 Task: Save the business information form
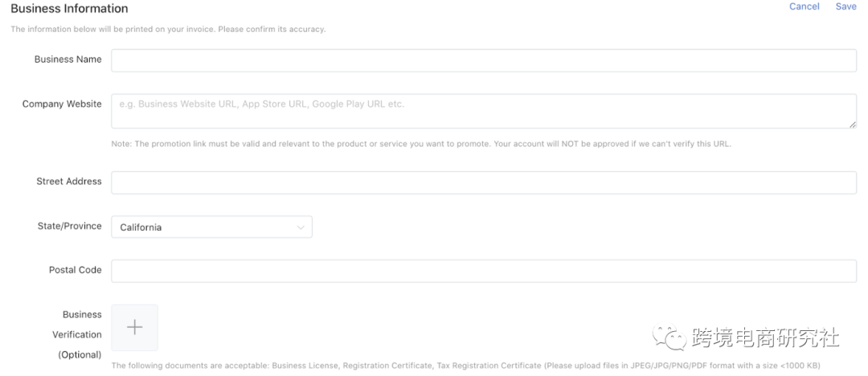tap(845, 6)
